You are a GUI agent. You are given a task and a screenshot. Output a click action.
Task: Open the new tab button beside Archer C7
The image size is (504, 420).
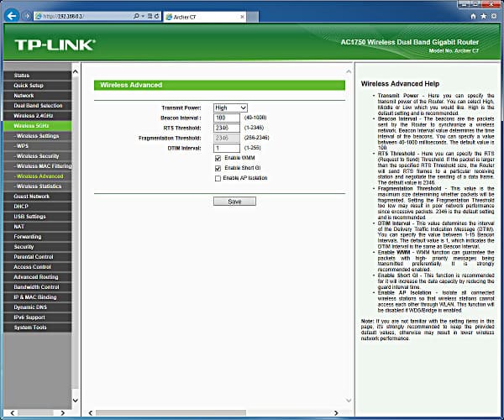coord(253,17)
